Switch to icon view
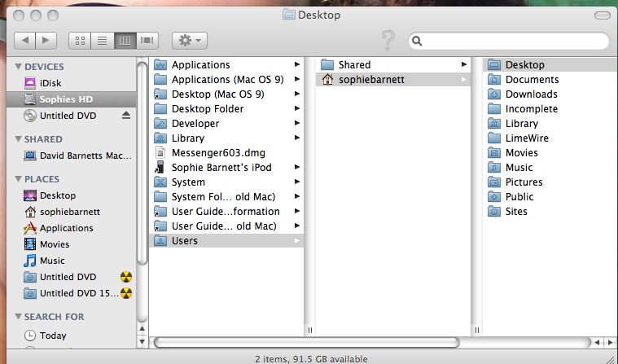The height and width of the screenshot is (364, 618). tap(80, 40)
